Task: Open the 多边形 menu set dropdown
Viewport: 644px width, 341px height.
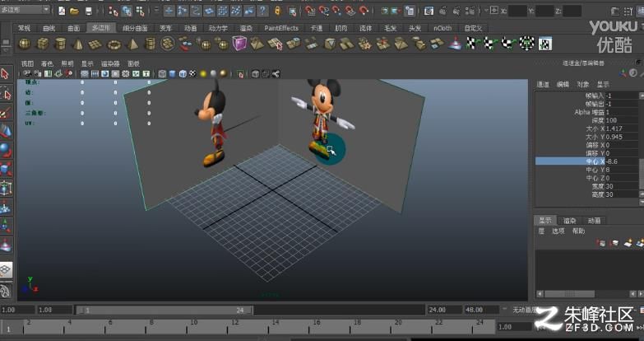Action: [25, 9]
